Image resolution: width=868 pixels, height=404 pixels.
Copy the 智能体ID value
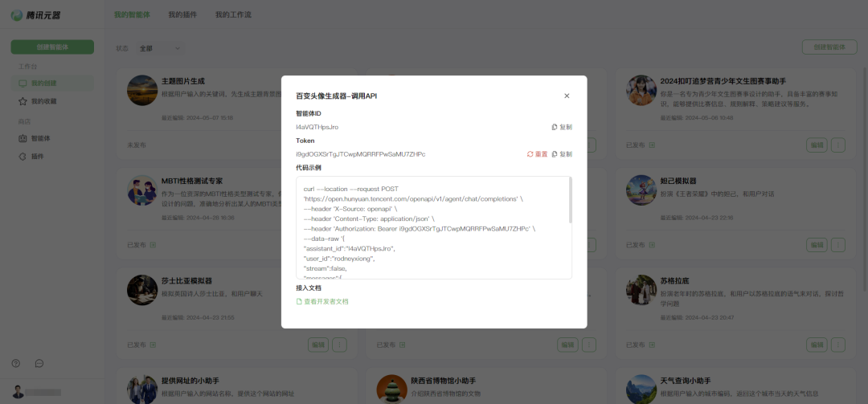pos(562,127)
